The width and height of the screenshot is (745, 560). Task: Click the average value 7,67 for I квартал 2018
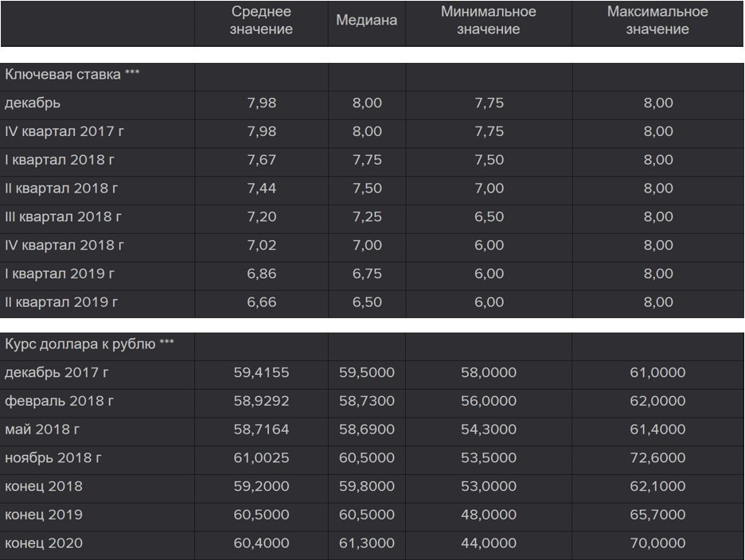coord(261,160)
